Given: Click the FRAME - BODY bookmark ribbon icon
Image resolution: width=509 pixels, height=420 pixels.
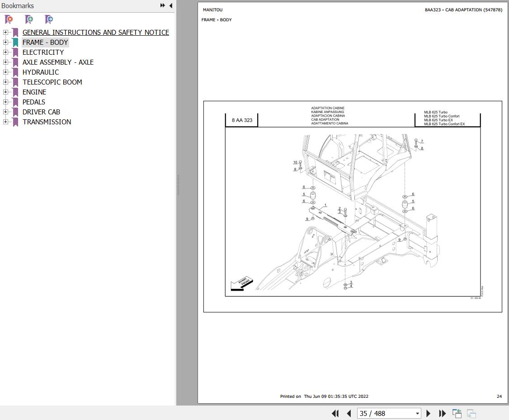Looking at the screenshot, I should pos(15,42).
